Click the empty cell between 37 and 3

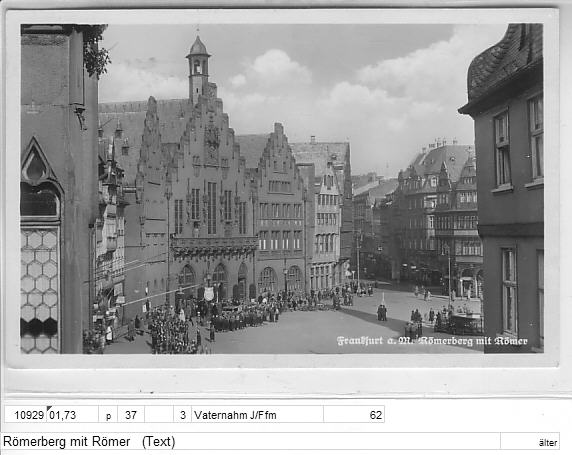pos(159,414)
